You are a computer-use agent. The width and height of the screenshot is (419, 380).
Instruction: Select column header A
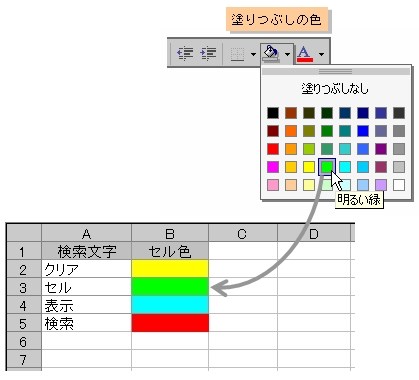[x=86, y=233]
